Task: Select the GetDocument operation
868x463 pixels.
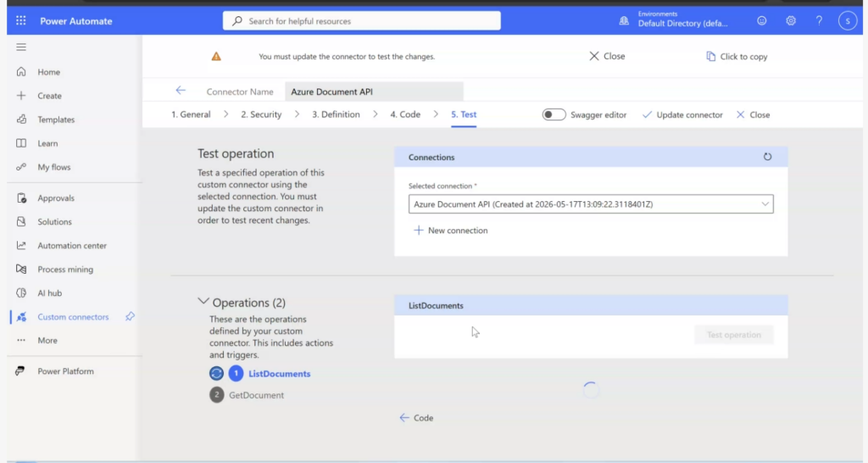Action: coord(256,395)
